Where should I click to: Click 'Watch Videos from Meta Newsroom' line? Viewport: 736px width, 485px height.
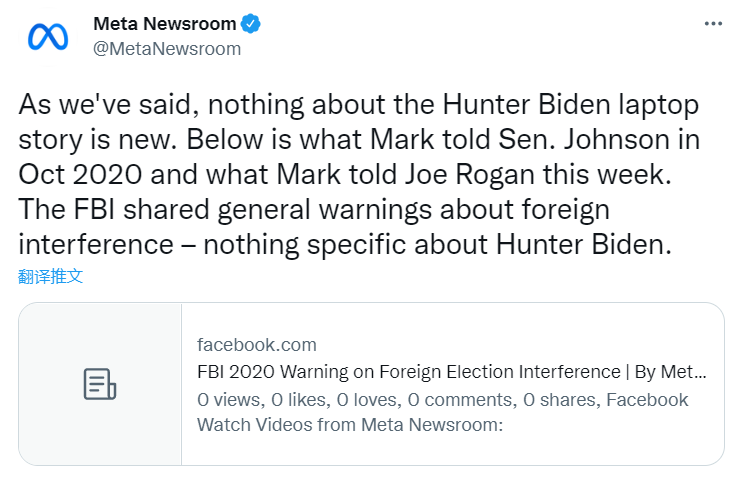[x=349, y=424]
